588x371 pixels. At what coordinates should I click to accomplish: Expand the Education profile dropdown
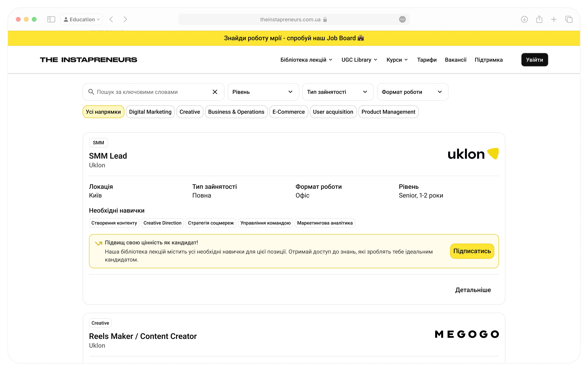click(82, 19)
